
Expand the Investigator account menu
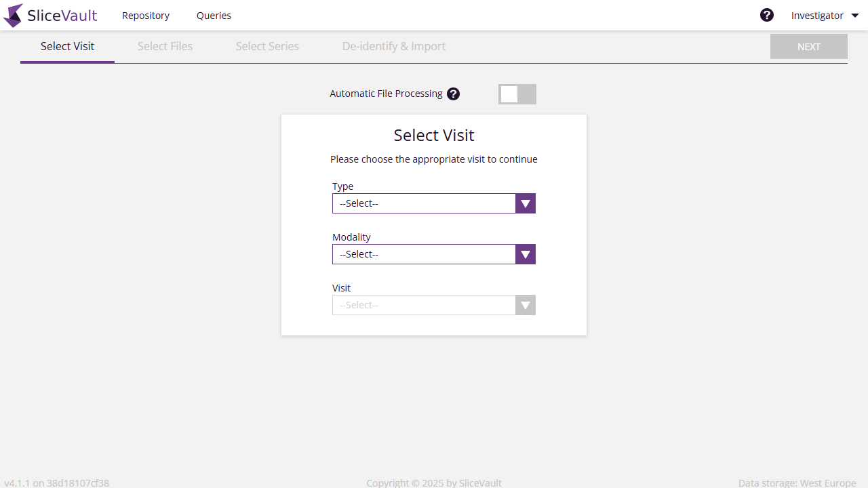click(824, 15)
